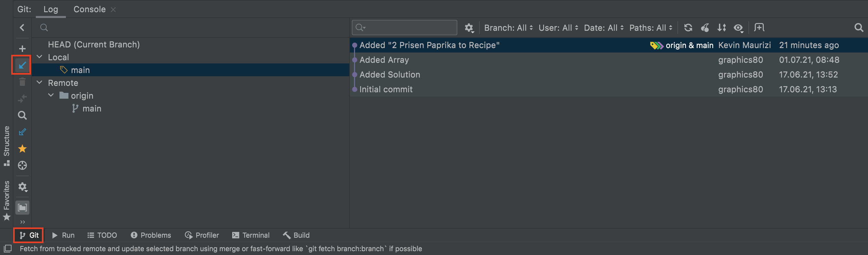Switch to the Console tab
868x255 pixels.
(x=89, y=9)
